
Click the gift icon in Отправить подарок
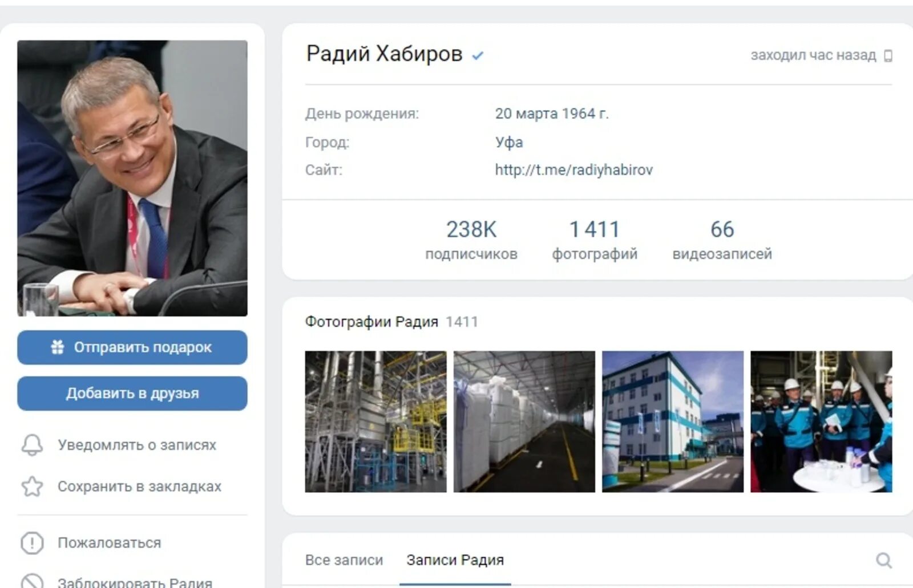tap(58, 347)
